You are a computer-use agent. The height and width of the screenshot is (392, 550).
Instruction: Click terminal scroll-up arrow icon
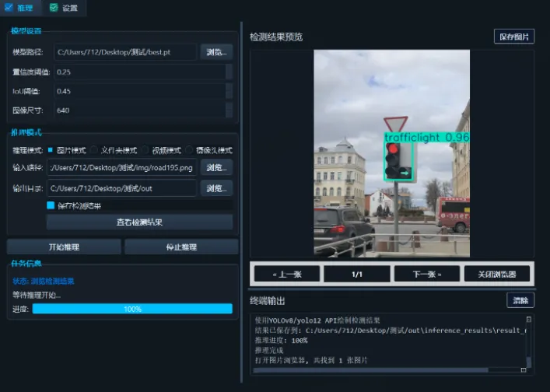point(528,319)
